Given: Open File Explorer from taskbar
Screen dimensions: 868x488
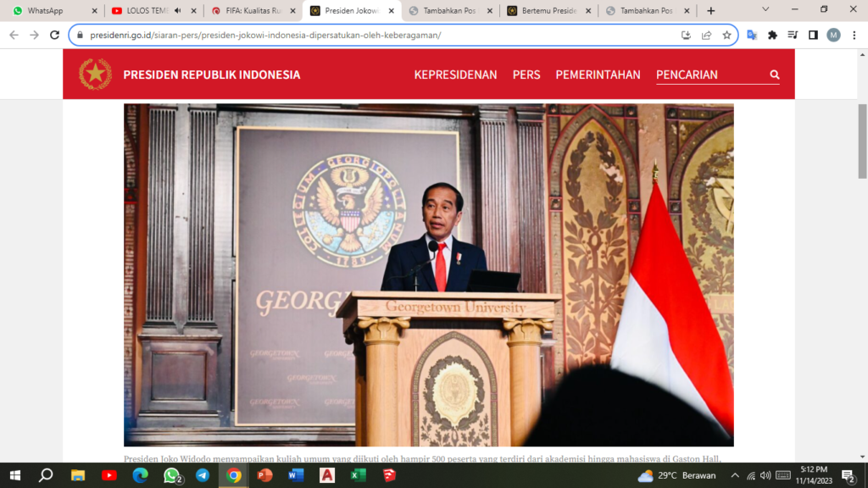Looking at the screenshot, I should tap(77, 475).
